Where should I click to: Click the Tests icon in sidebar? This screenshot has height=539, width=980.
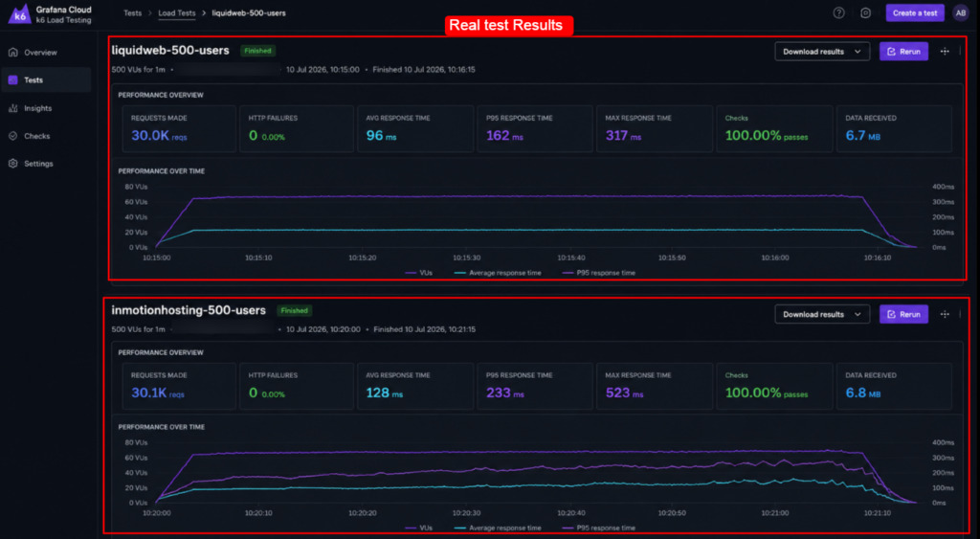[12, 80]
